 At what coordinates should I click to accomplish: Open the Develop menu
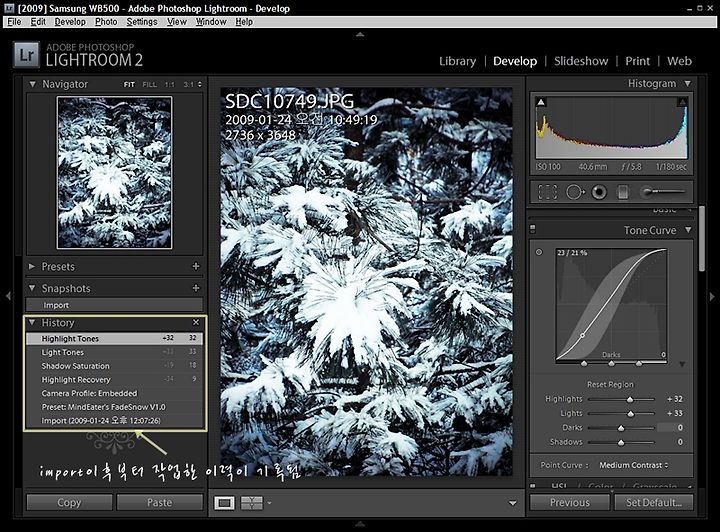70,22
